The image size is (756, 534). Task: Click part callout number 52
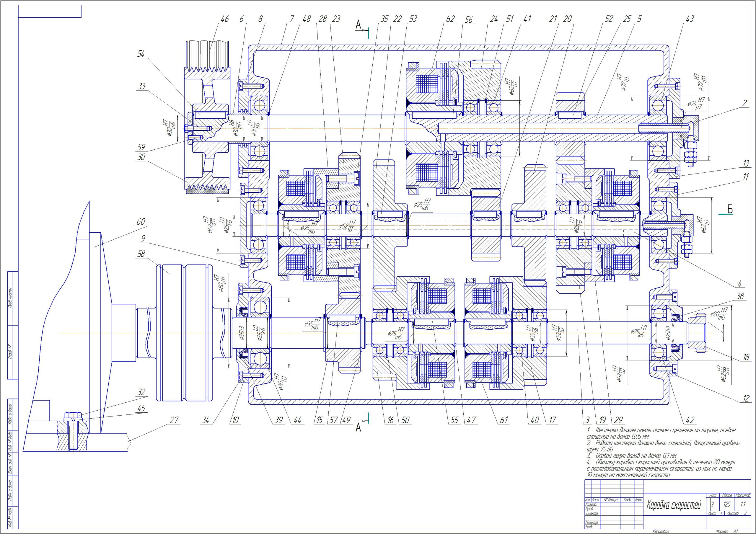point(609,19)
